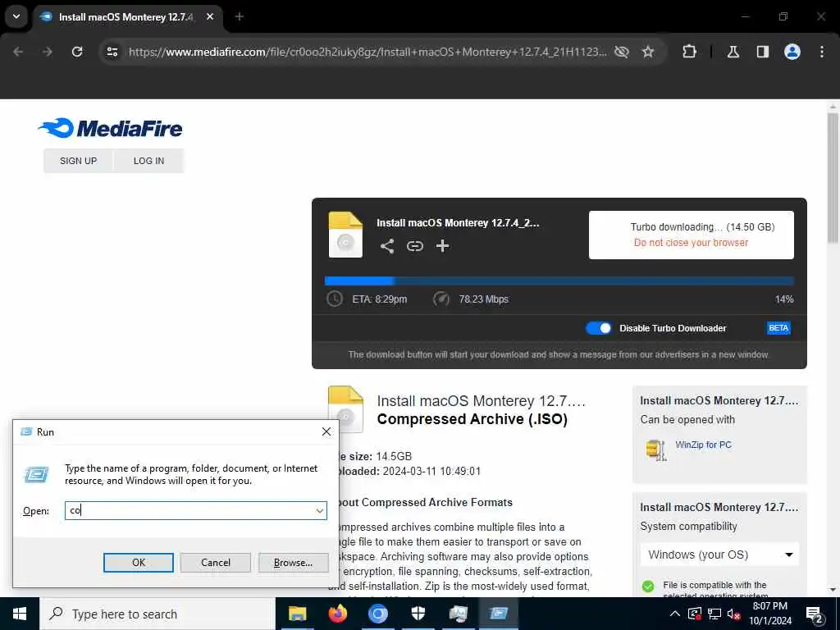The width and height of the screenshot is (840, 630).
Task: Click the browser address bar URL
Action: pos(367,52)
